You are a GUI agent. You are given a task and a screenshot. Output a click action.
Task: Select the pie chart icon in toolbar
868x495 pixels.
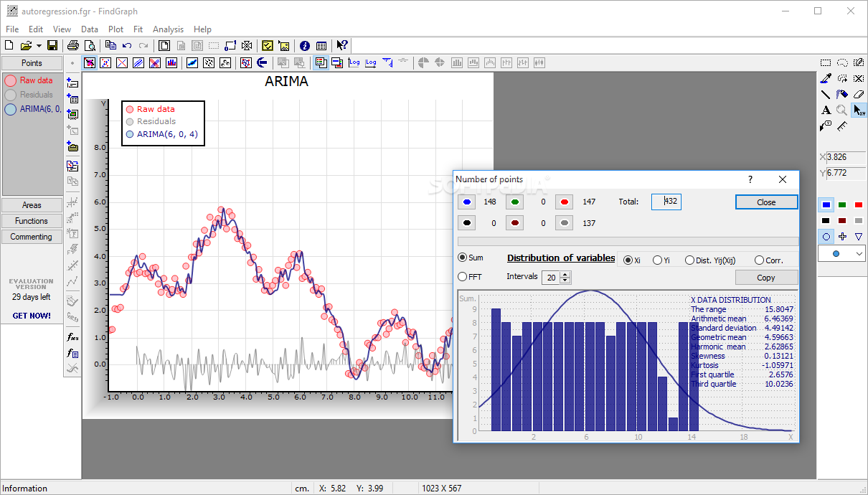pyautogui.click(x=423, y=63)
